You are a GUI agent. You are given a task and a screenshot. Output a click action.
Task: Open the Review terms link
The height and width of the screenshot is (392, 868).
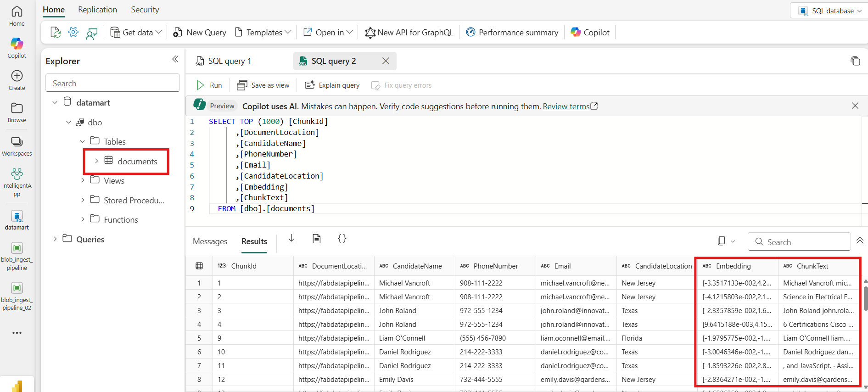(x=566, y=106)
